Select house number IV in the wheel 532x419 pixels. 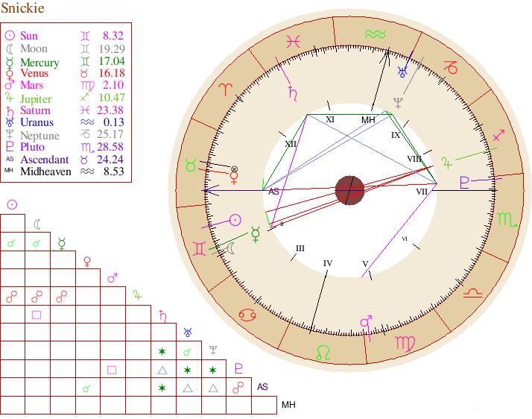point(328,263)
